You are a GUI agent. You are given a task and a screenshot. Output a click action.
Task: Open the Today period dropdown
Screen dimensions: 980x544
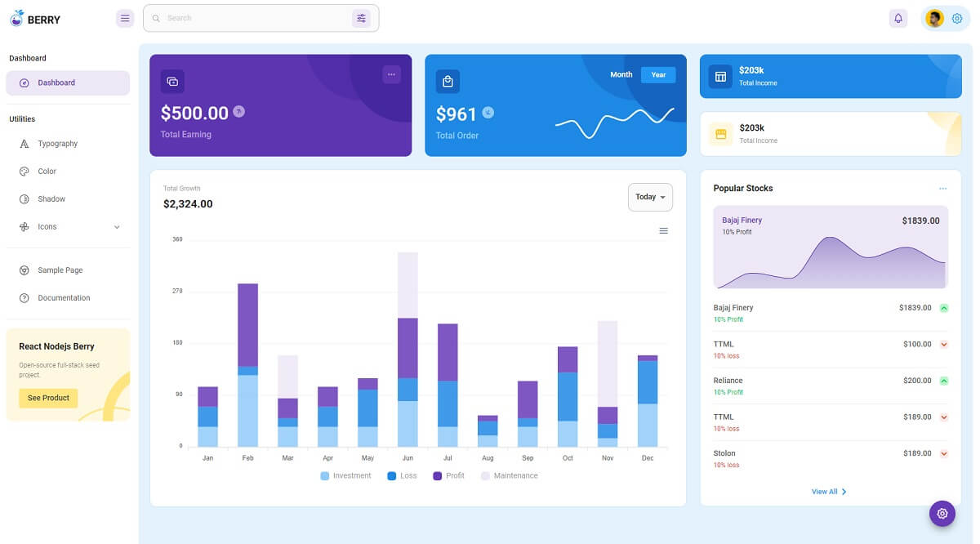tap(650, 197)
